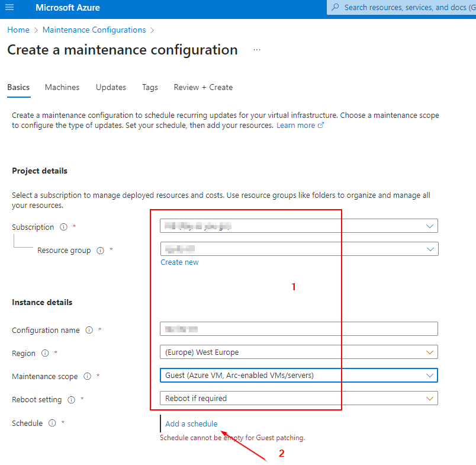Image resolution: width=476 pixels, height=465 pixels.
Task: Show info tooltip for Region
Action: [45, 353]
